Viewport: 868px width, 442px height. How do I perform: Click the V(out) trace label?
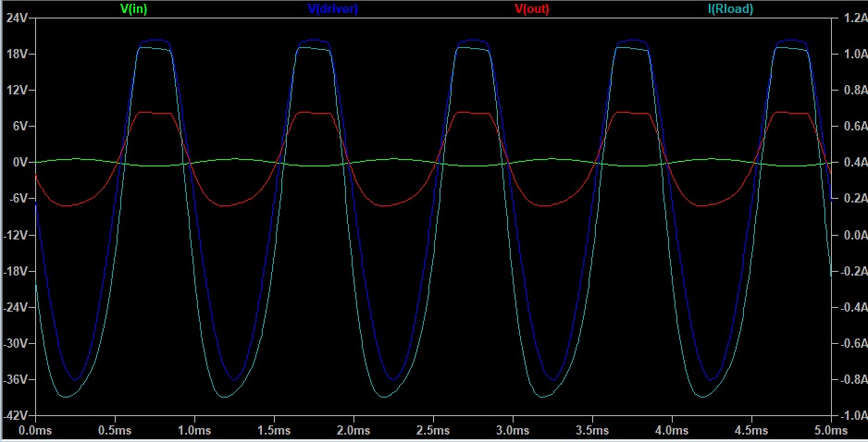[x=532, y=9]
